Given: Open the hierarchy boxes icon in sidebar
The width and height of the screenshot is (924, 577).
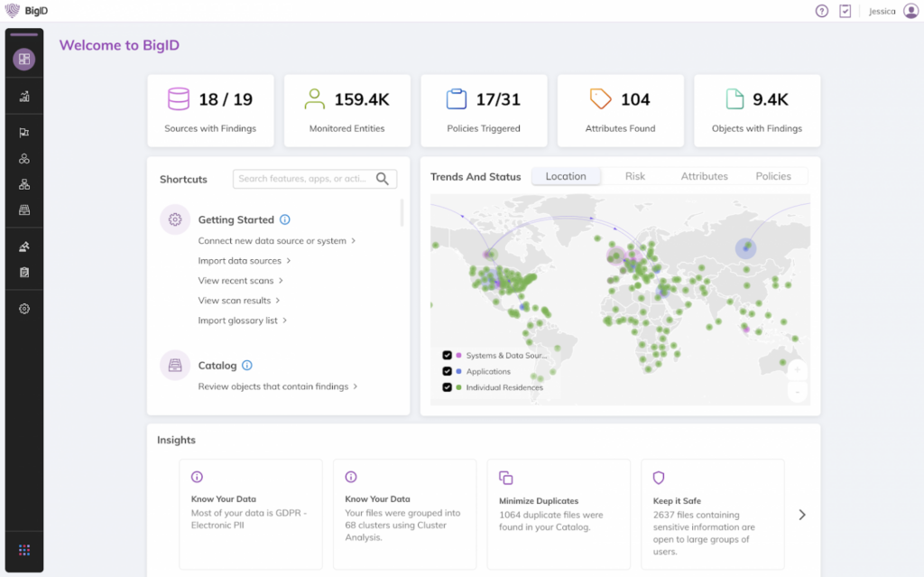Looking at the screenshot, I should coord(24,185).
